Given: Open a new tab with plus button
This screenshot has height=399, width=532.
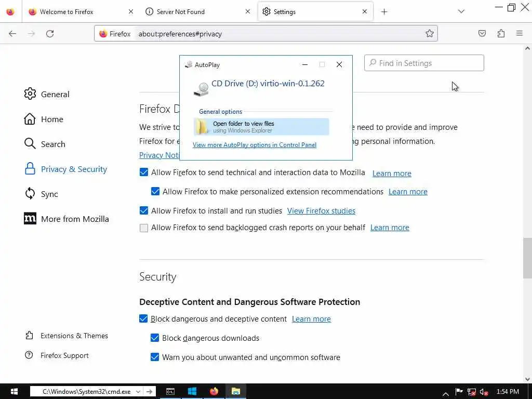Looking at the screenshot, I should (x=384, y=12).
